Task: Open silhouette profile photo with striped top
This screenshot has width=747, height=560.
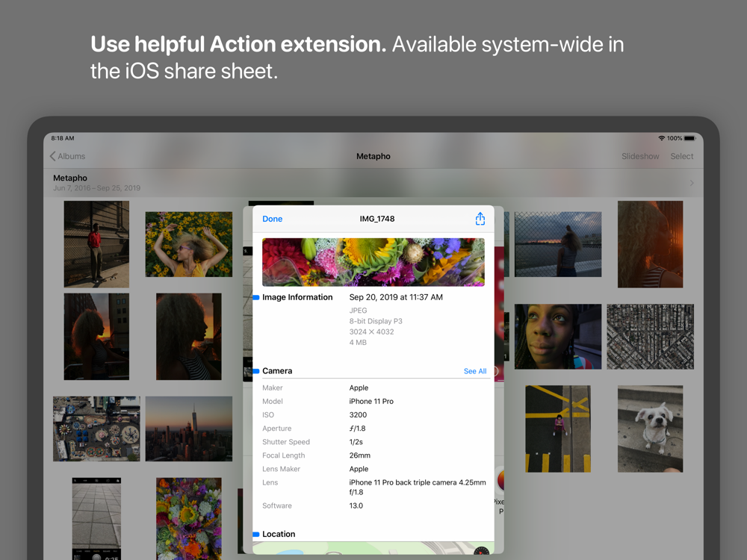Action: click(189, 337)
